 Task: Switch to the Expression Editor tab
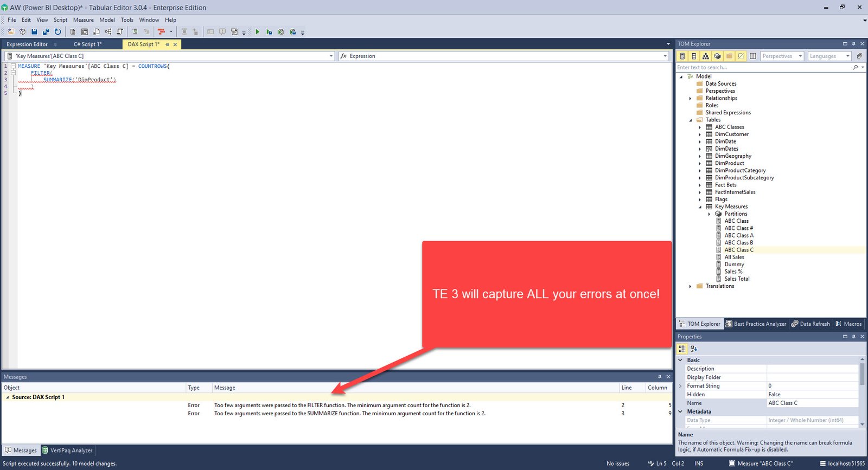point(27,44)
